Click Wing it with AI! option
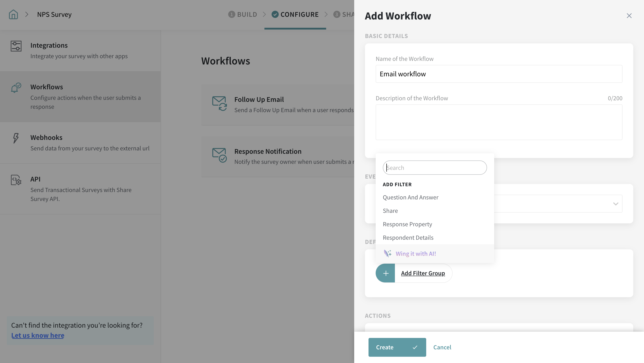This screenshot has width=644, height=363. click(415, 254)
